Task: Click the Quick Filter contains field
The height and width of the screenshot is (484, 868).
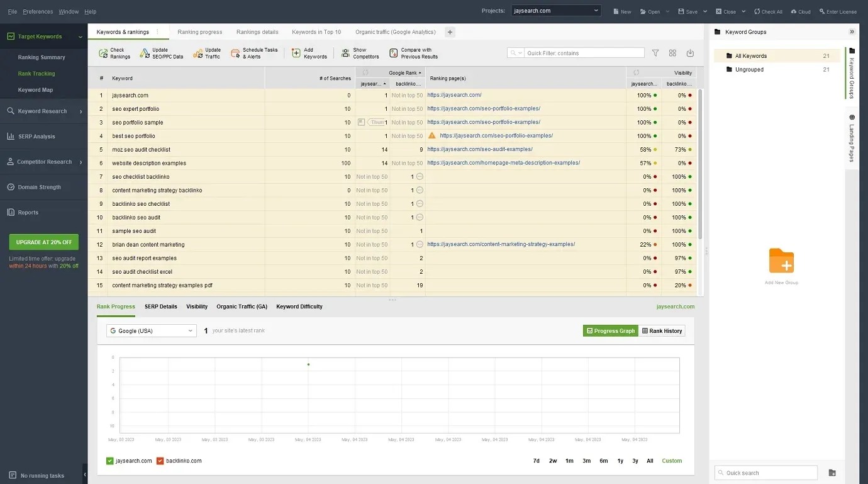Action: [x=584, y=53]
